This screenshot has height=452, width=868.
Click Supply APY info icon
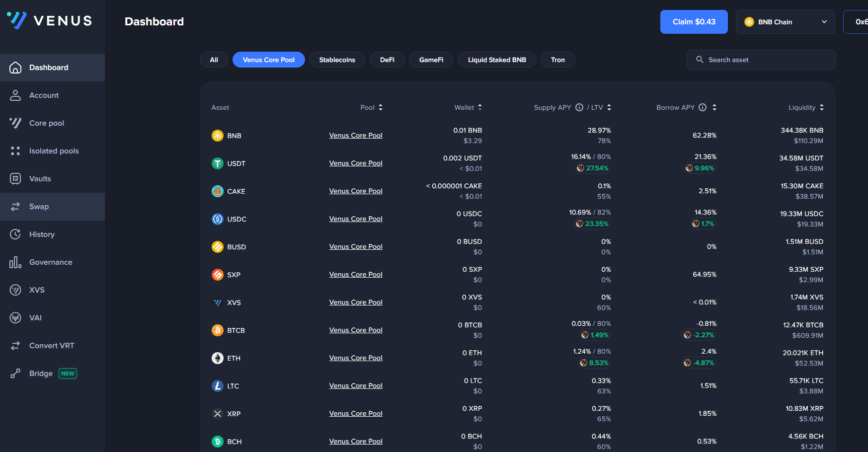[x=579, y=107]
